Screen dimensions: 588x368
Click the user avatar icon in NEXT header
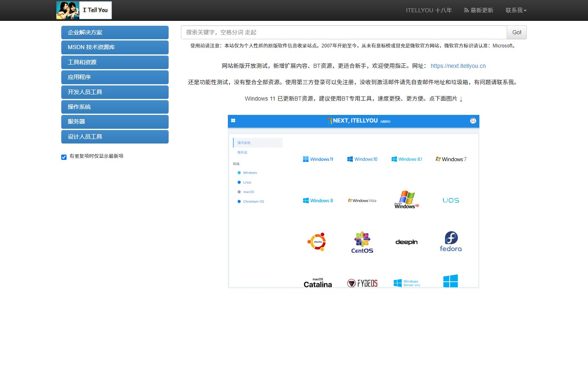tap(473, 121)
